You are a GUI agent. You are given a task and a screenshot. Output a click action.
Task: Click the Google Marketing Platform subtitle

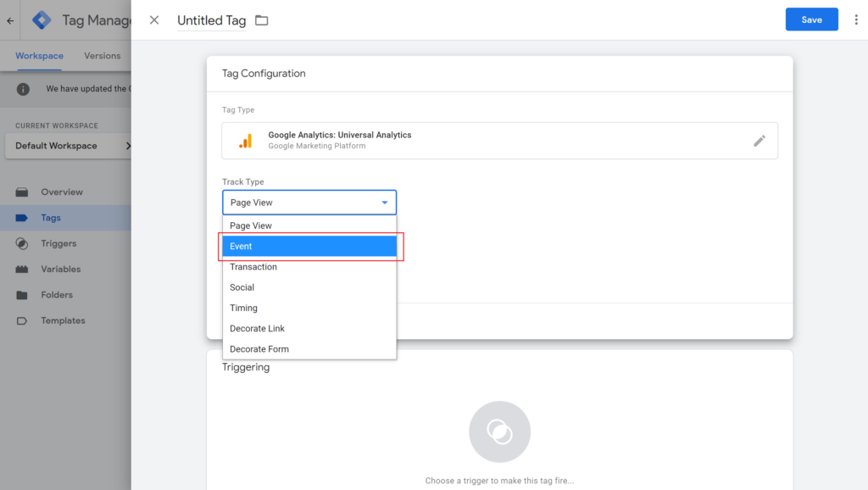tap(317, 146)
